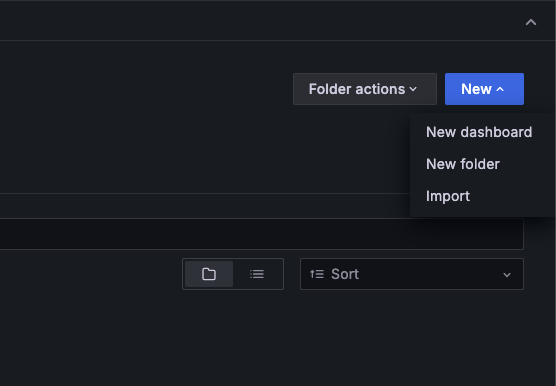The image size is (556, 386).
Task: Switch to folder view icon
Action: tap(209, 274)
